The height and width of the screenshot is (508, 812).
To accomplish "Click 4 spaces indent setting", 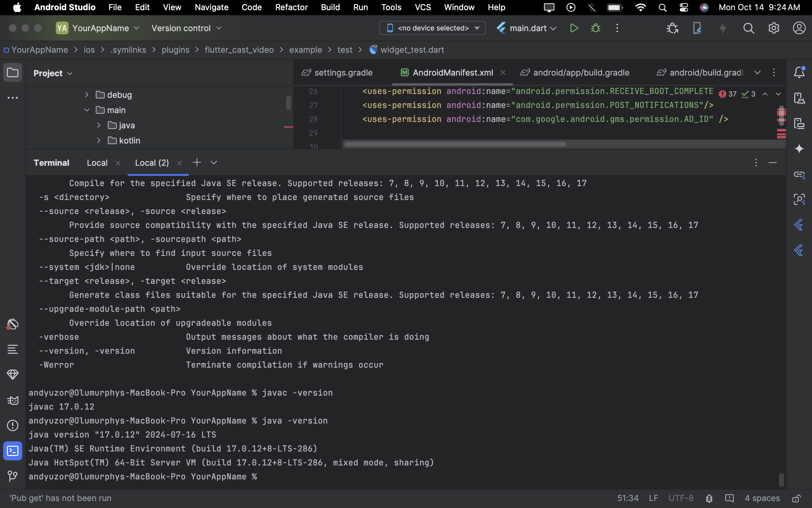I will click(x=762, y=498).
